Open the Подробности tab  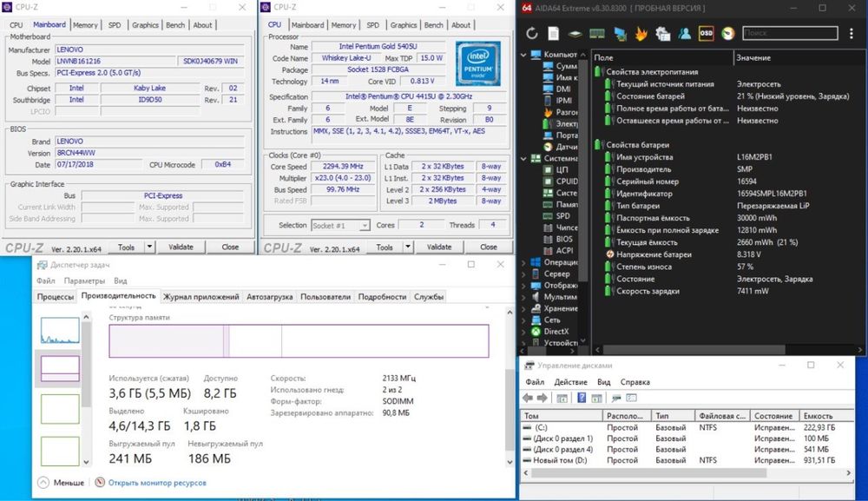382,297
